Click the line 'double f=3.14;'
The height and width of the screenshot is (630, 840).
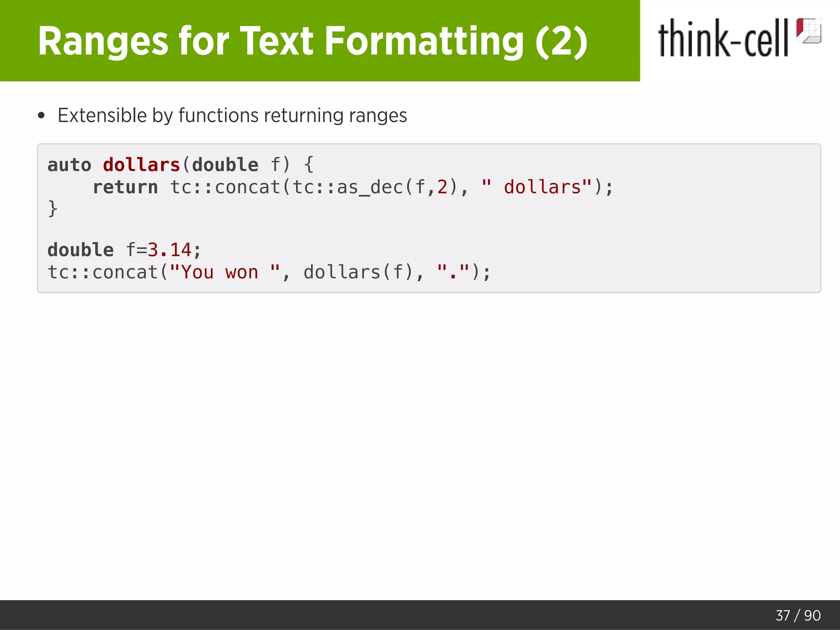124,250
